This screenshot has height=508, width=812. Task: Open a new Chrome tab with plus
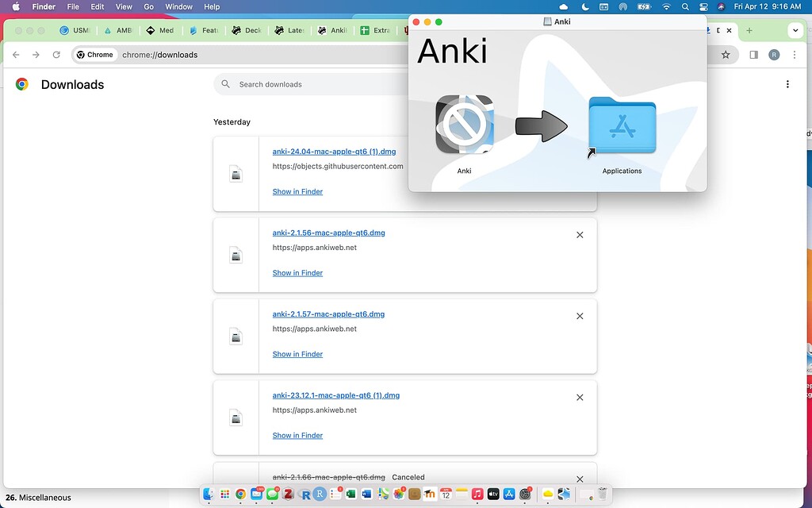[749, 31]
